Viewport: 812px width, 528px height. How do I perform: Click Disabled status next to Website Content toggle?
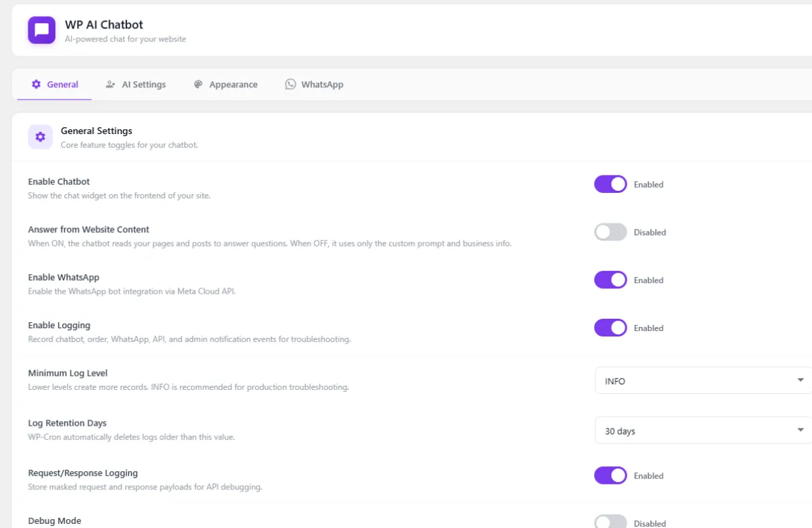click(x=650, y=232)
